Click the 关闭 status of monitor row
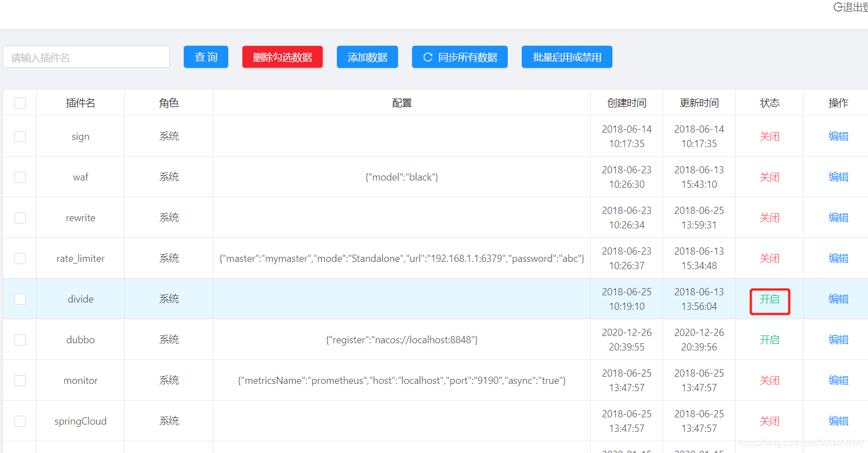This screenshot has height=453, width=868. pos(770,381)
